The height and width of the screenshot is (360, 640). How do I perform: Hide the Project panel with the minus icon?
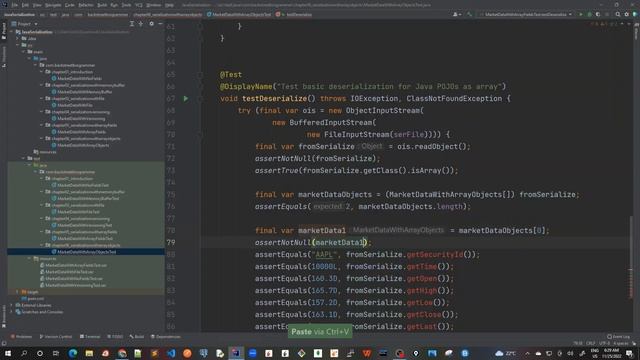[160, 24]
